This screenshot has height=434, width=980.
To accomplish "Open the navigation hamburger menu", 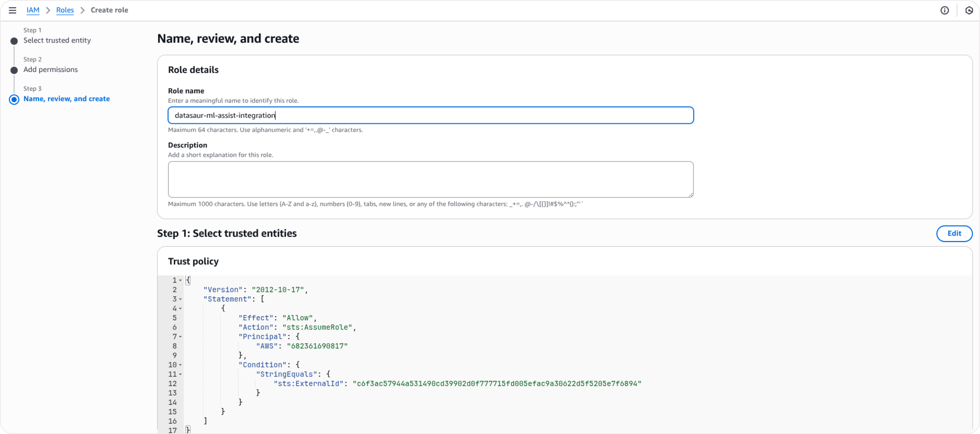I will coord(13,10).
